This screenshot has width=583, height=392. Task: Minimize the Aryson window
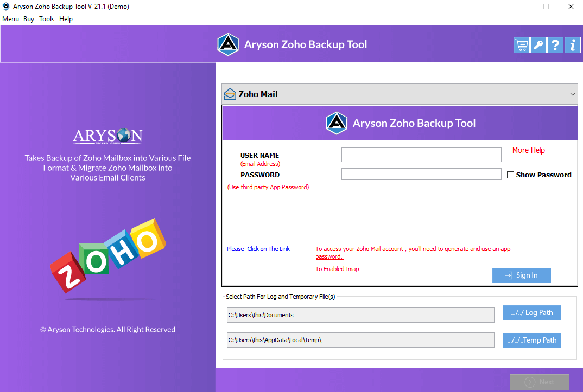click(522, 7)
